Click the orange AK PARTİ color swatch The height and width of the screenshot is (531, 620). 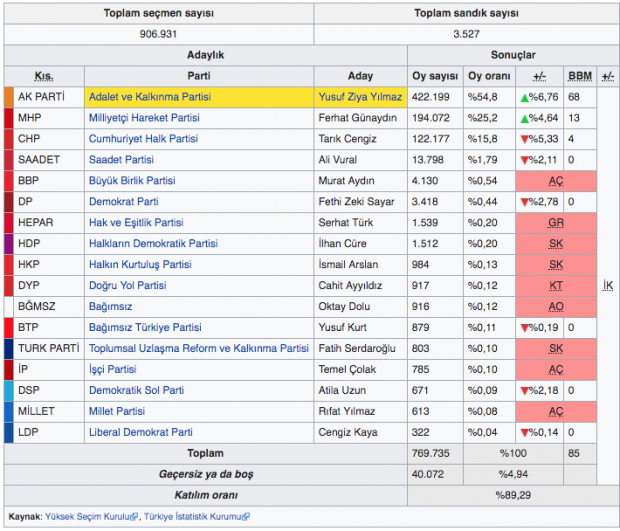[9, 98]
